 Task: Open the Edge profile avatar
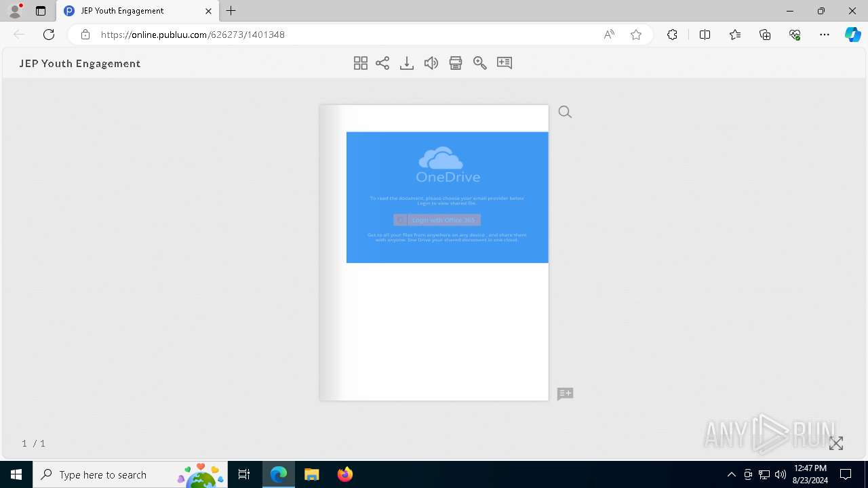coord(15,11)
